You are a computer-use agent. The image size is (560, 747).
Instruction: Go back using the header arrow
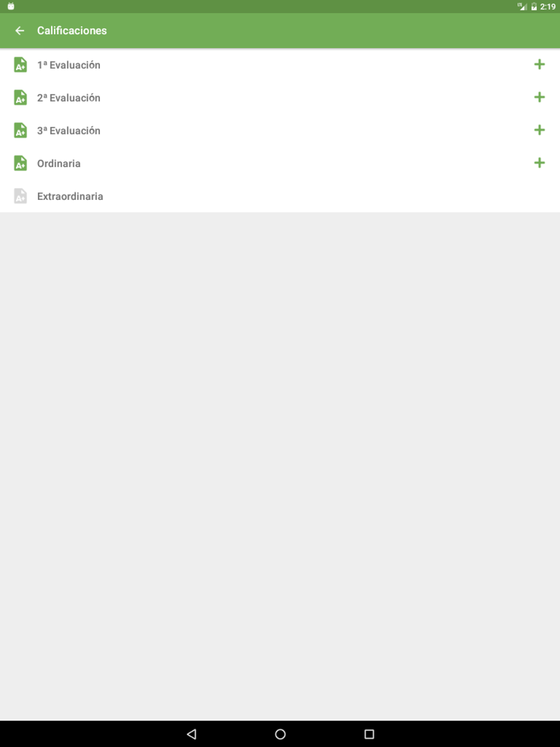pos(20,31)
